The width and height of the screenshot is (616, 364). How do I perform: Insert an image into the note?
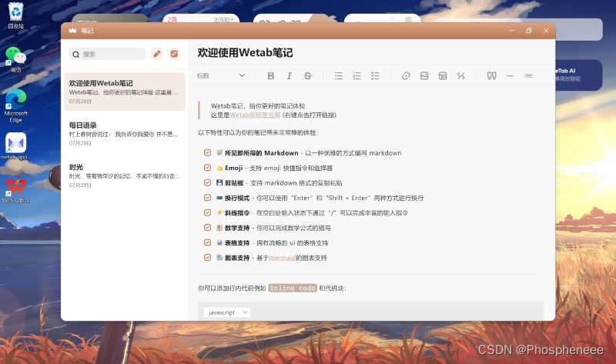click(x=424, y=75)
